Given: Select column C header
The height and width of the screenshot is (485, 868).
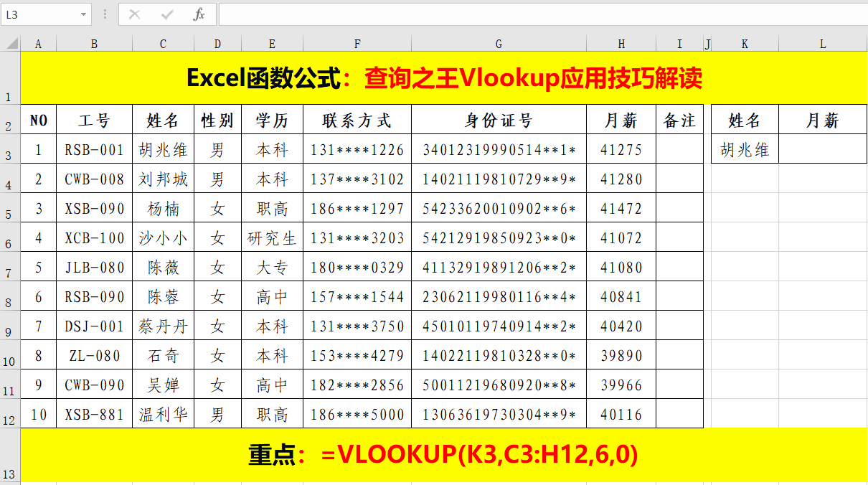Looking at the screenshot, I should [x=164, y=44].
